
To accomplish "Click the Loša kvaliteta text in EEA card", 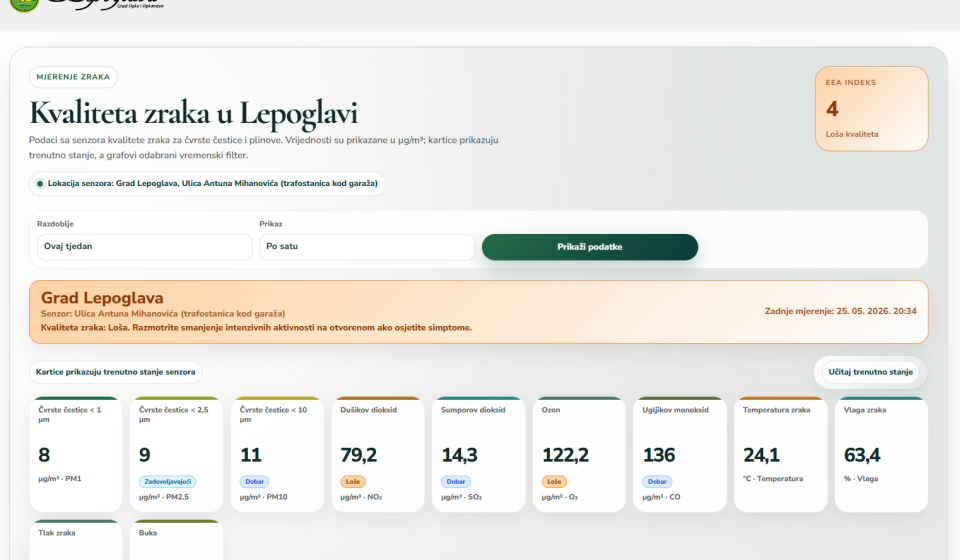I will [852, 134].
